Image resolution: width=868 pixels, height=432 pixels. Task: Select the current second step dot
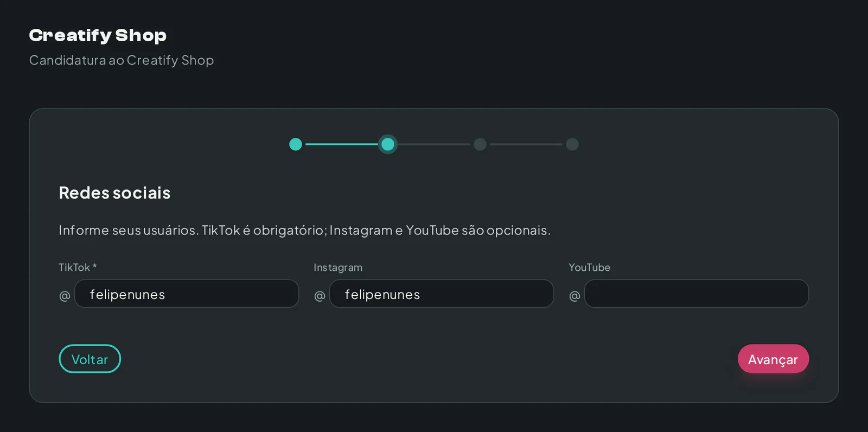388,144
